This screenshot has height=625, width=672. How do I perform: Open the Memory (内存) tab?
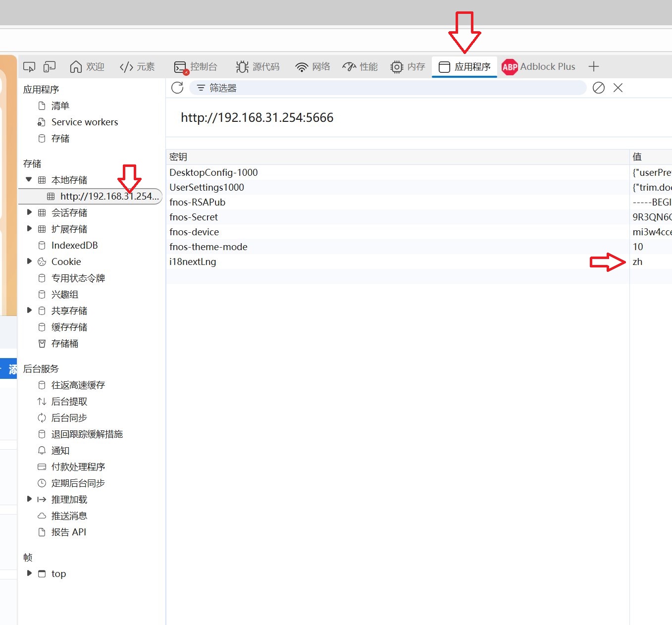coord(408,67)
